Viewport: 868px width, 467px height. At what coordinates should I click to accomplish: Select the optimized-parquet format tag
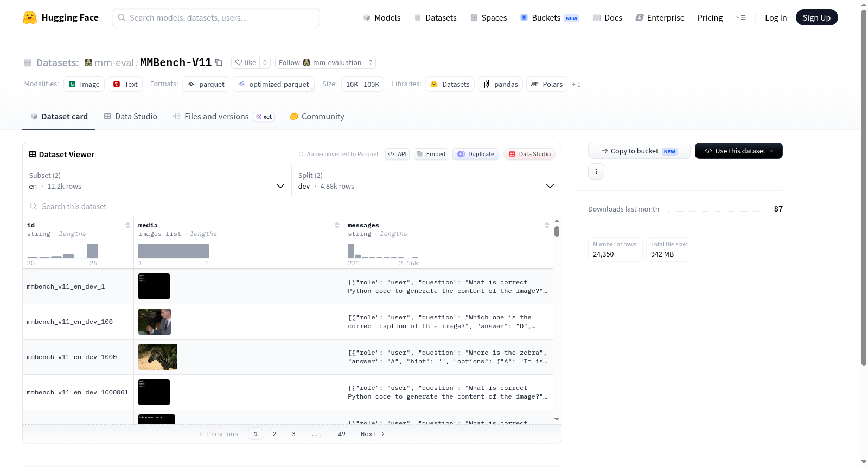click(x=273, y=84)
